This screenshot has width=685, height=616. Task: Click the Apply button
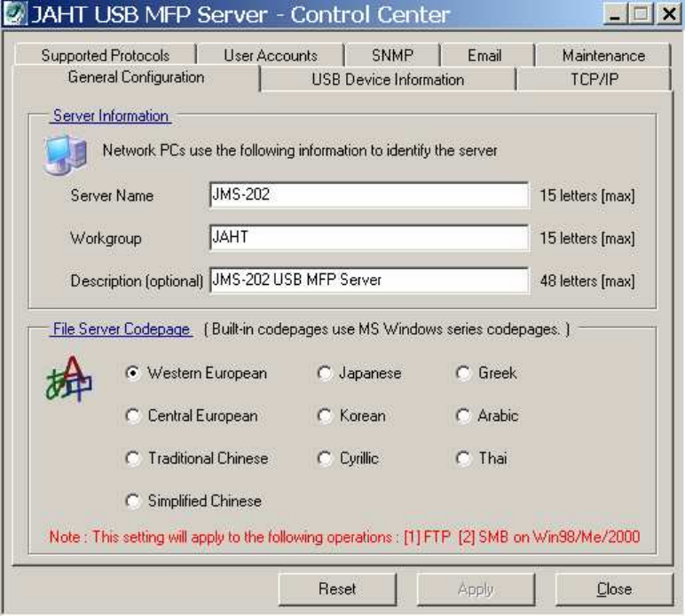coord(476,588)
